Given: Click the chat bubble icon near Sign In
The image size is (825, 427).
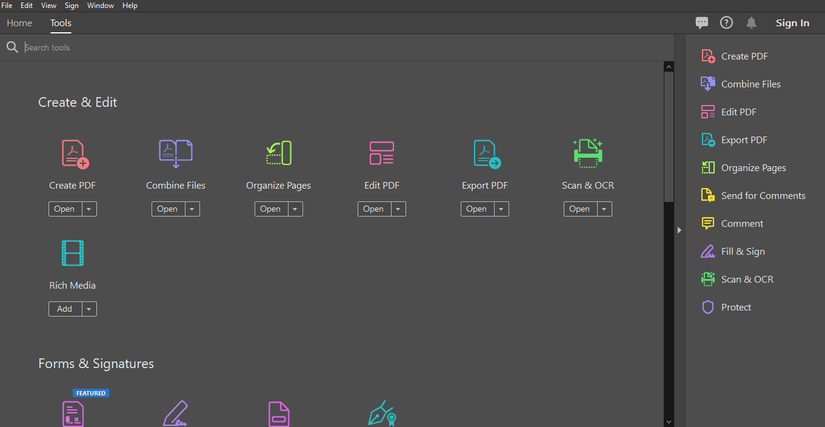Looking at the screenshot, I should 702,23.
